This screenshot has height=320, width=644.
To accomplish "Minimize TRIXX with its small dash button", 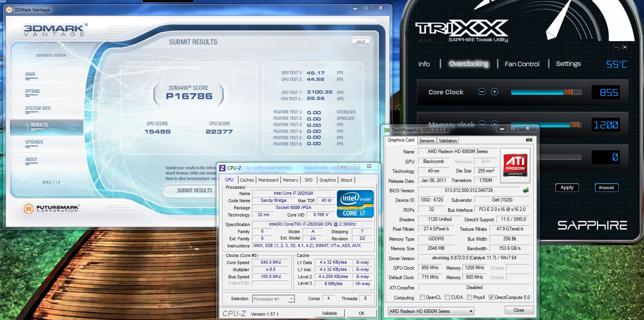I will coord(616,47).
